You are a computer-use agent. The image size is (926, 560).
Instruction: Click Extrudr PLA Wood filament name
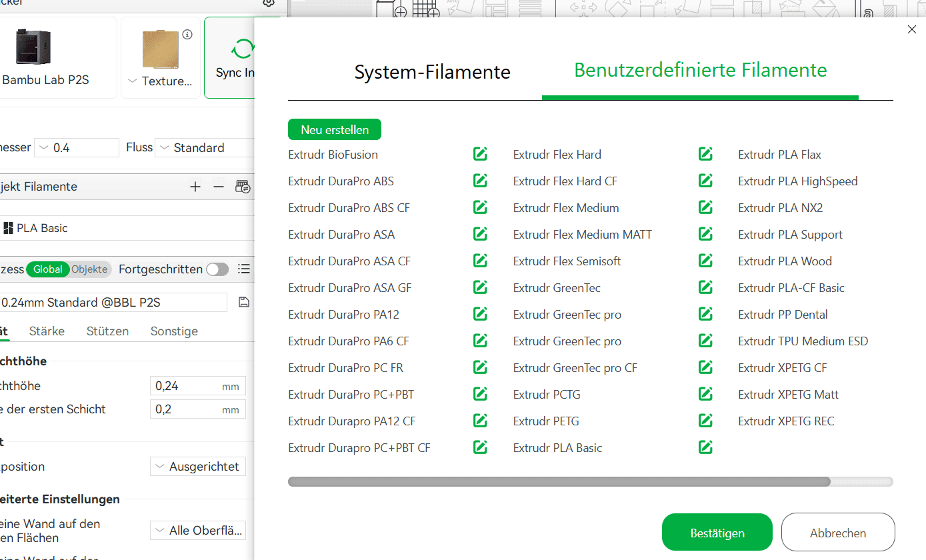[x=785, y=261]
